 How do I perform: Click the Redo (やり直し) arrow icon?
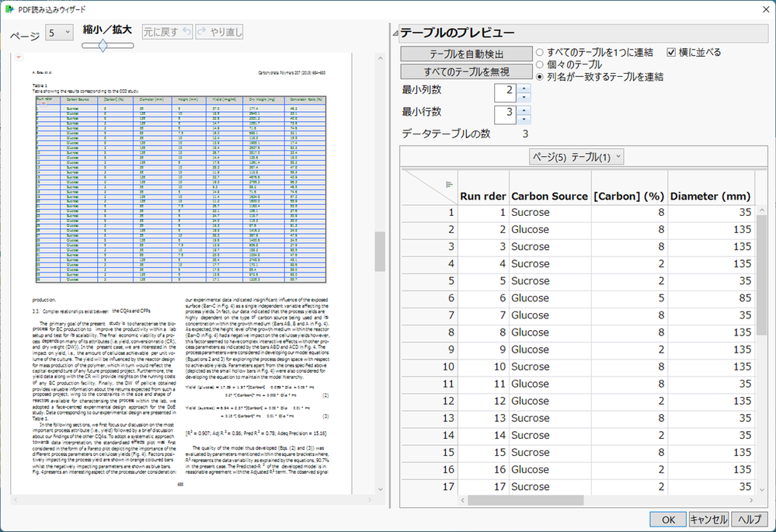203,32
